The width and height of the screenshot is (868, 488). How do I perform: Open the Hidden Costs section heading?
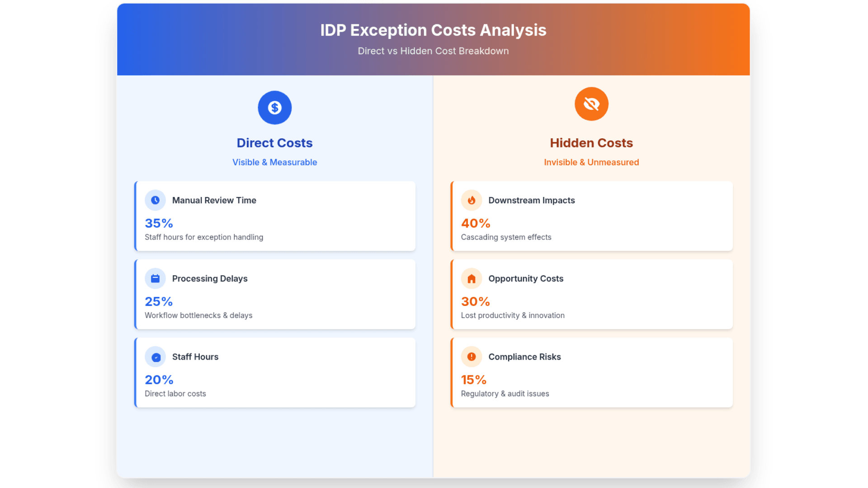coord(591,143)
